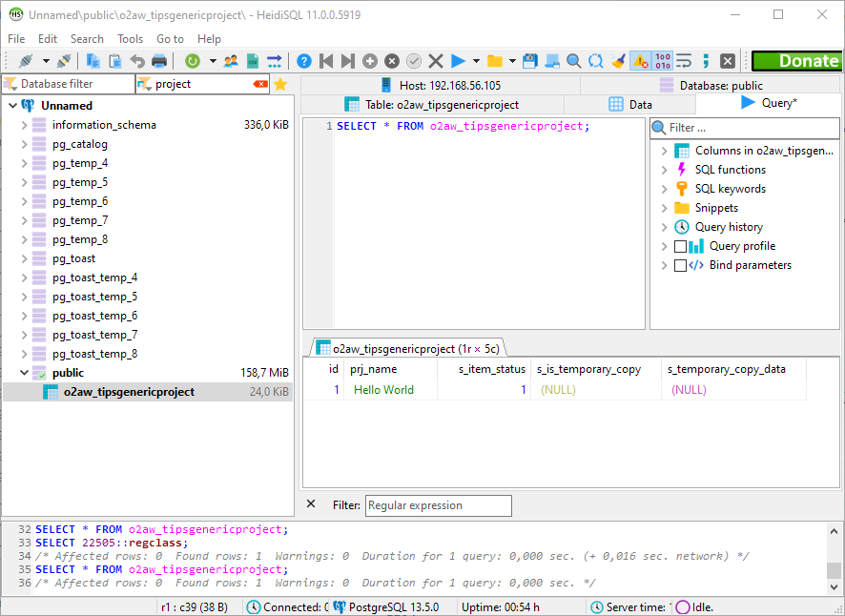Click the CSV export file icon

click(252, 61)
